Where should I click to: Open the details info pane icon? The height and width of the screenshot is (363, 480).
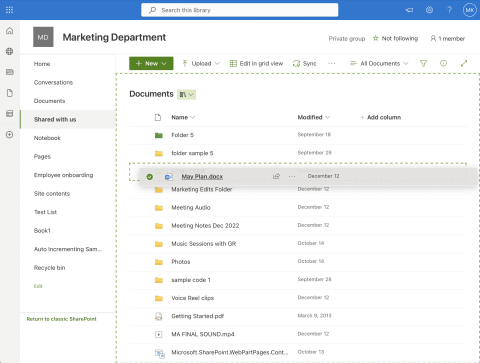(443, 63)
